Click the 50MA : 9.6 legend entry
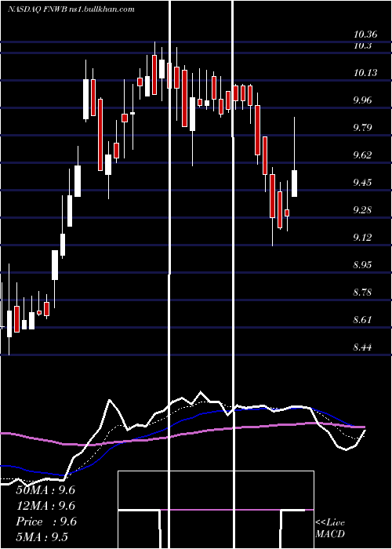392x549 pixels. [45, 490]
